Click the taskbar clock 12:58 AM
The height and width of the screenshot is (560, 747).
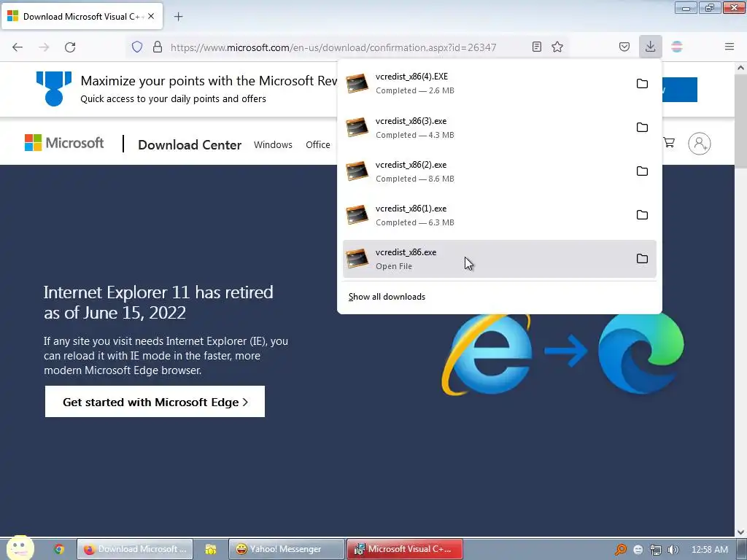click(x=709, y=550)
